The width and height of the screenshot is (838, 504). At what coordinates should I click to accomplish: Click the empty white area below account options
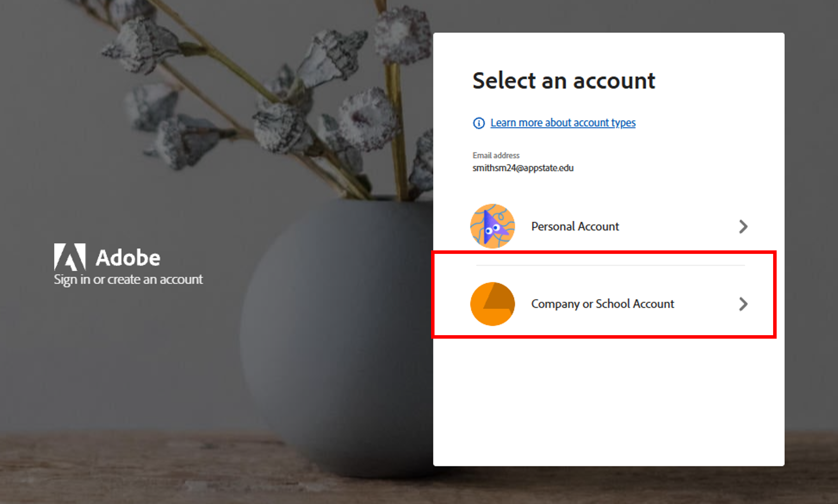tap(609, 401)
